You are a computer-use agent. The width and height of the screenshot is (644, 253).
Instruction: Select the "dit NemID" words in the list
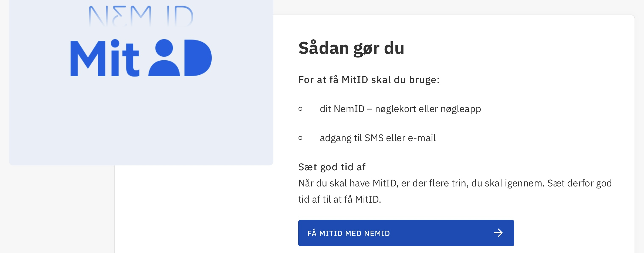coord(342,109)
